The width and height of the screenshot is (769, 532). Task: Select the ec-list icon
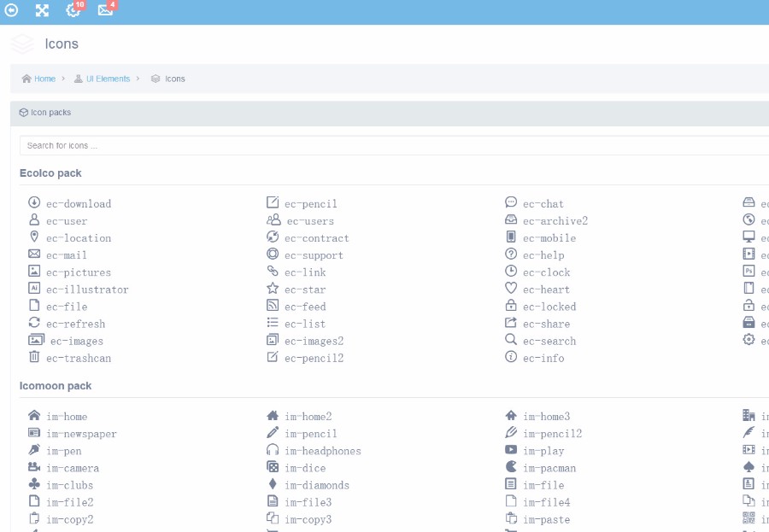tap(273, 322)
